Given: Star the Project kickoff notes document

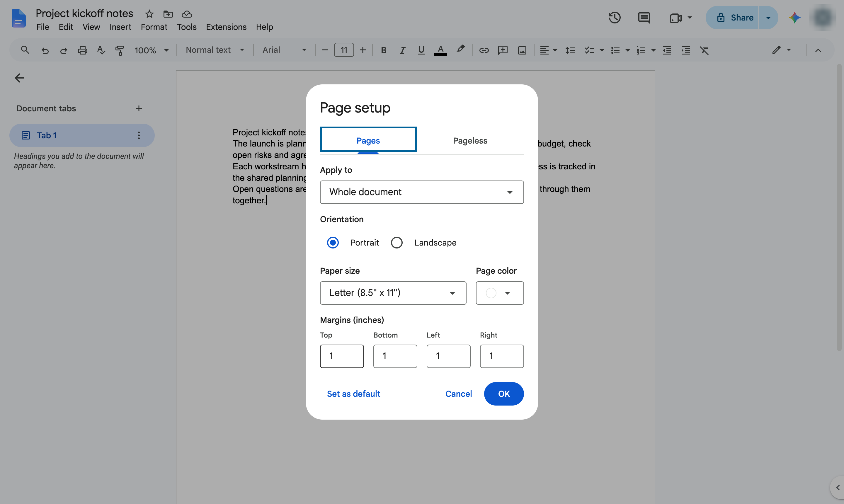Looking at the screenshot, I should click(x=149, y=14).
